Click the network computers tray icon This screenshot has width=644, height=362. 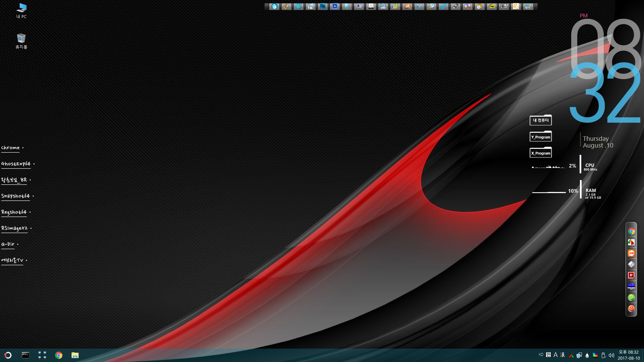pyautogui.click(x=579, y=355)
